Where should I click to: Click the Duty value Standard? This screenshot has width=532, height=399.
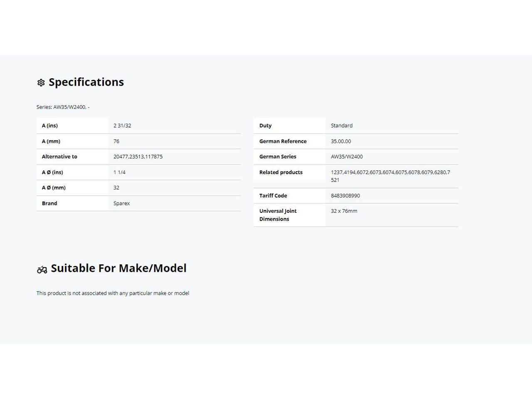(342, 126)
